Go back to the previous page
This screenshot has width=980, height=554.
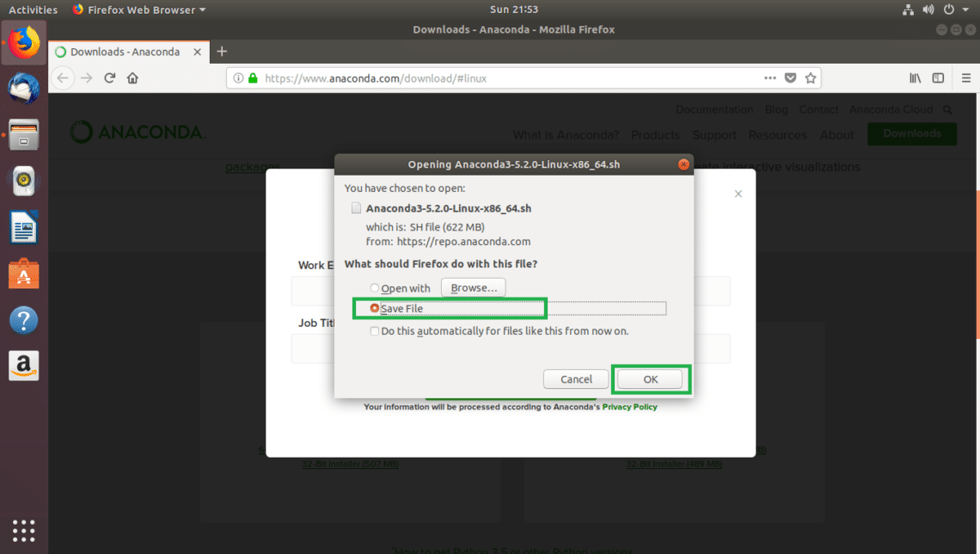[x=63, y=78]
